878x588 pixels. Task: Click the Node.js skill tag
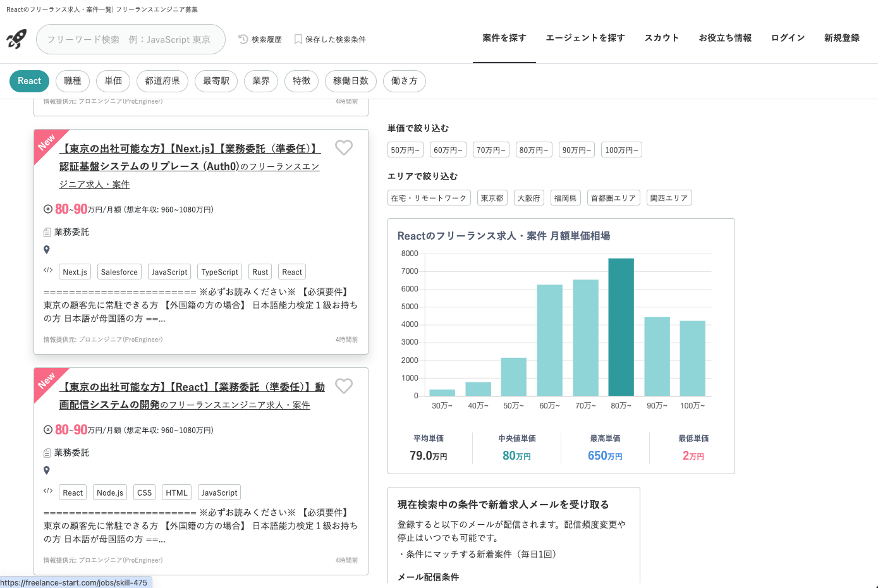pos(110,493)
